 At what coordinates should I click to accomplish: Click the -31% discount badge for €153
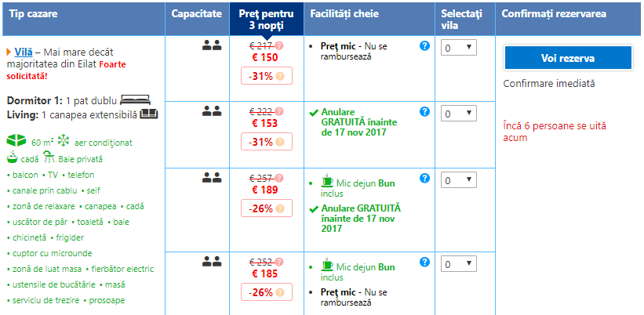coord(266,142)
